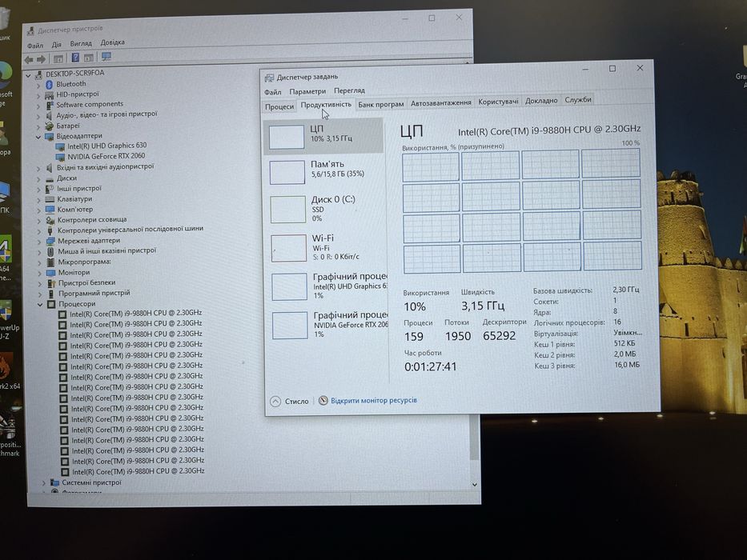Select the ЦП performance item
747x560 pixels.
coord(323,137)
